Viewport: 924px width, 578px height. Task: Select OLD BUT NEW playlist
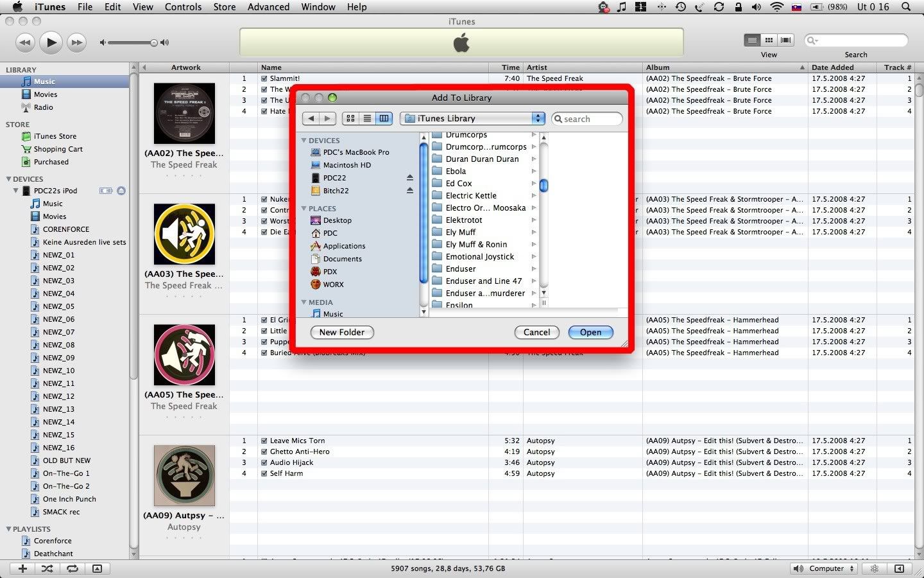pyautogui.click(x=67, y=460)
